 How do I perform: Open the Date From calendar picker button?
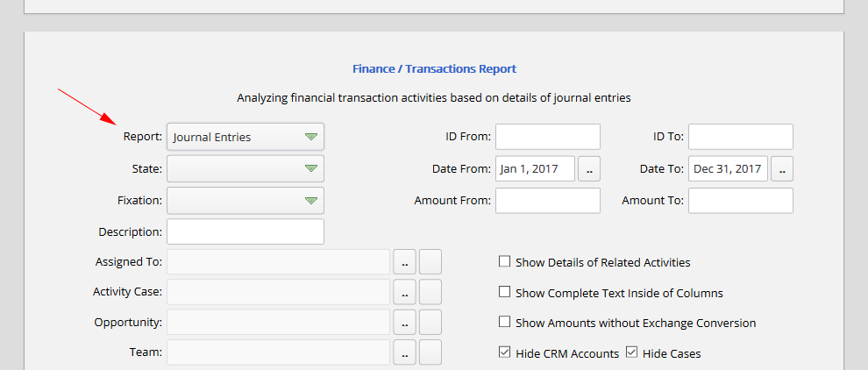[x=589, y=168]
